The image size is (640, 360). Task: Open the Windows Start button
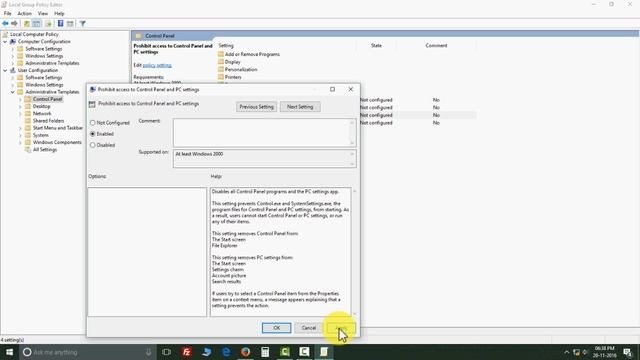(x=9, y=352)
